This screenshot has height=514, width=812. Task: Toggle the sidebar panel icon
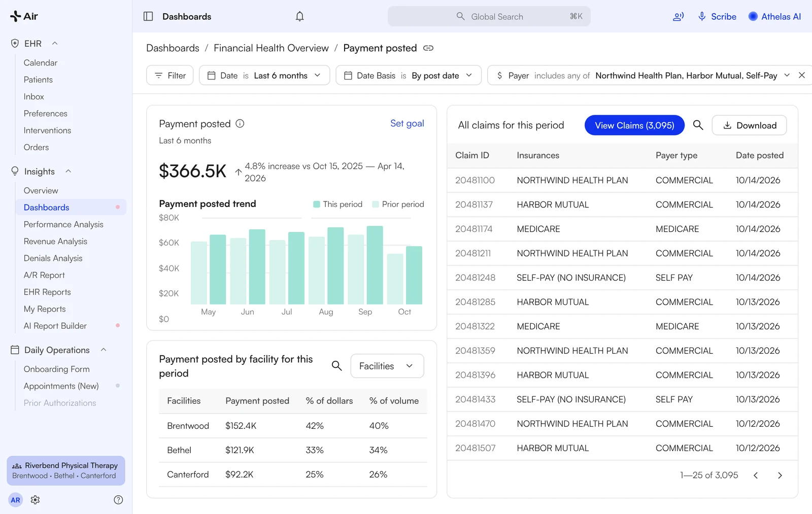pyautogui.click(x=148, y=16)
